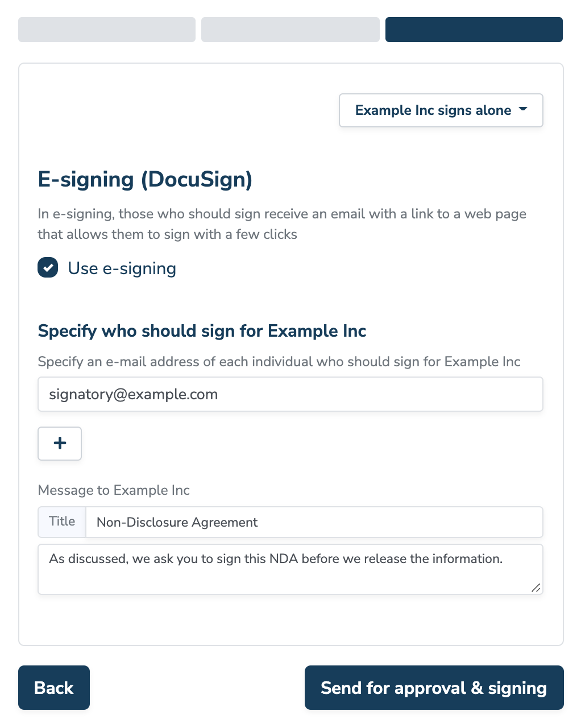Click the plus icon to add a signatory

pyautogui.click(x=60, y=444)
